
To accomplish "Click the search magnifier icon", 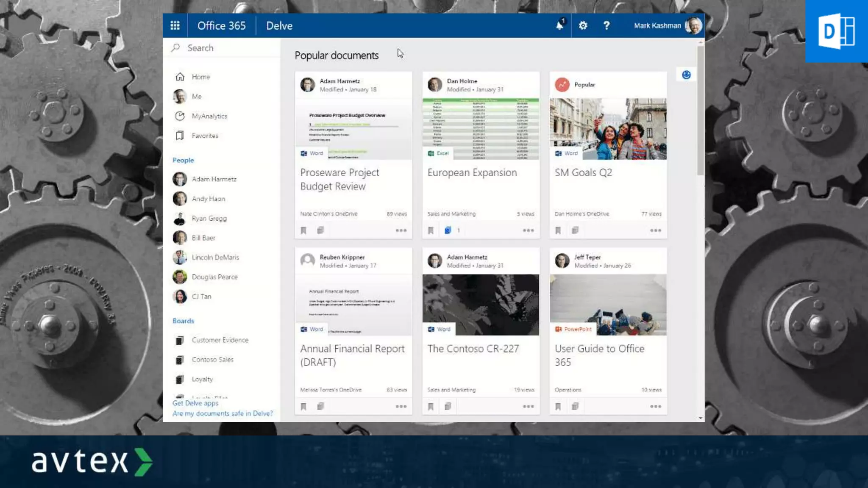I will (176, 48).
